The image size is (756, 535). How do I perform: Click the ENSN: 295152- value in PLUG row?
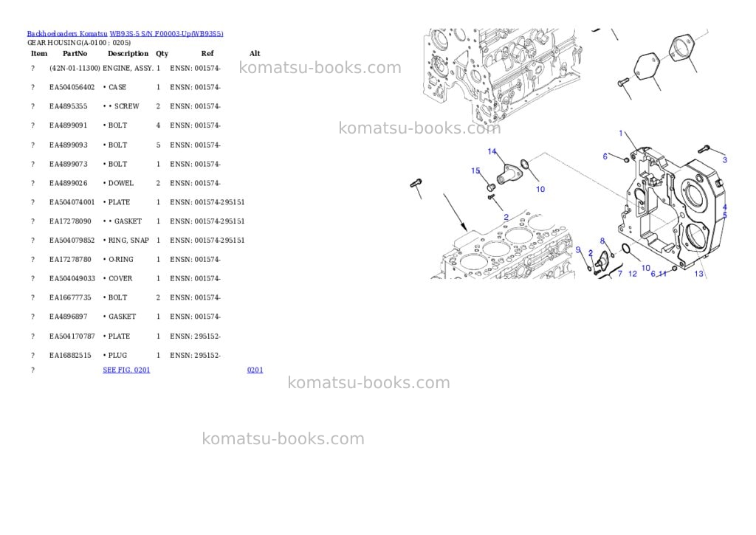tap(195, 355)
